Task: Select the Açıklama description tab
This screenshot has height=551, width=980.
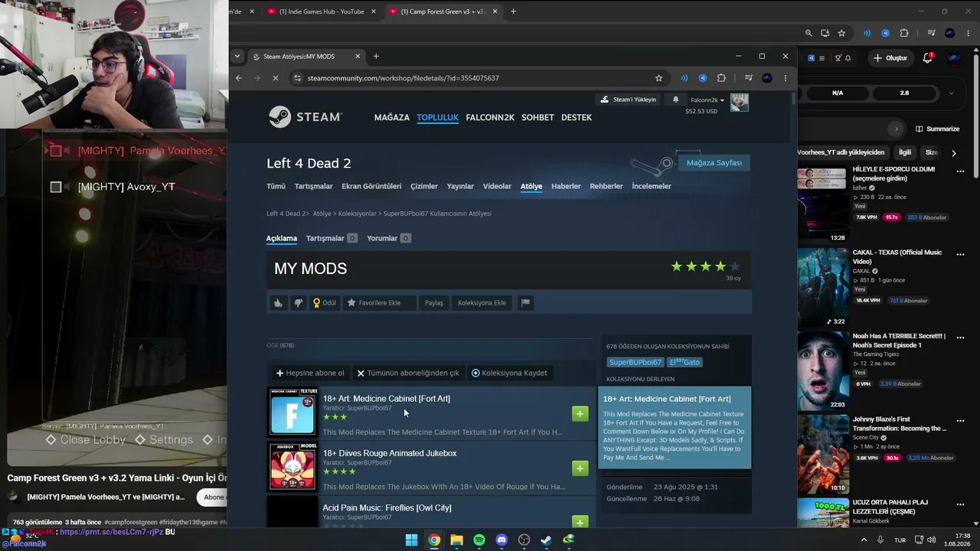Action: [282, 238]
